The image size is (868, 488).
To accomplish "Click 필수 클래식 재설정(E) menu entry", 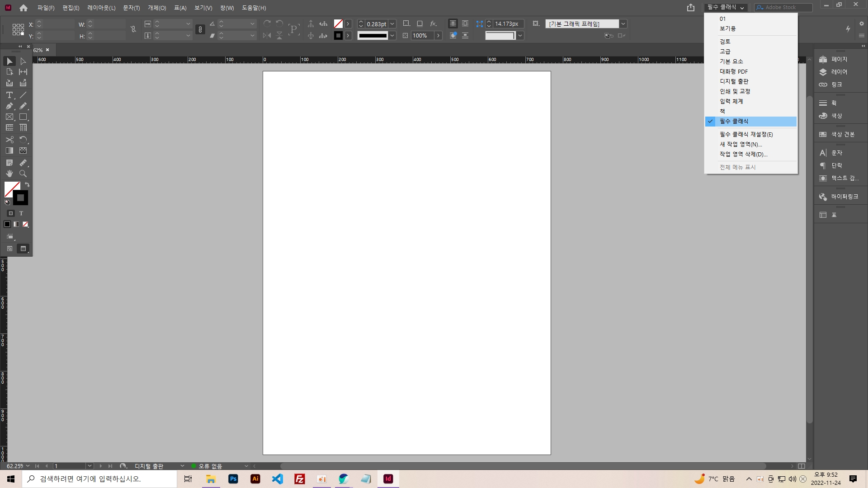I will (x=746, y=134).
